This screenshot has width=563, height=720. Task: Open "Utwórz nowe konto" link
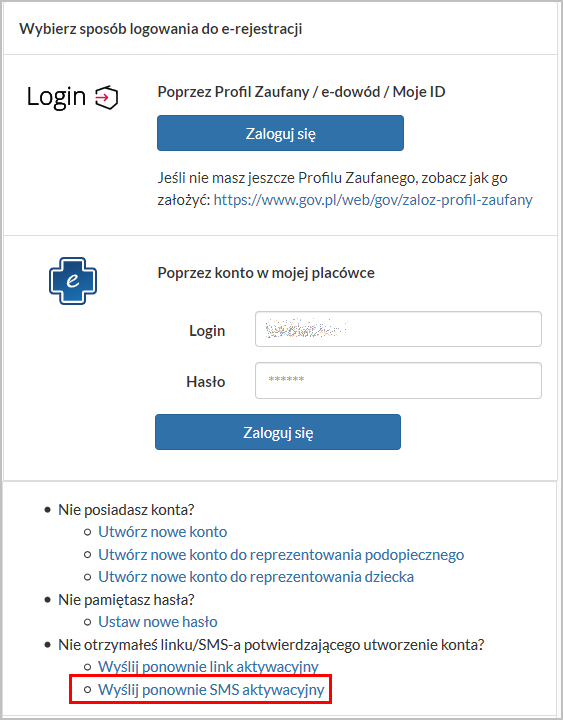pyautogui.click(x=163, y=532)
